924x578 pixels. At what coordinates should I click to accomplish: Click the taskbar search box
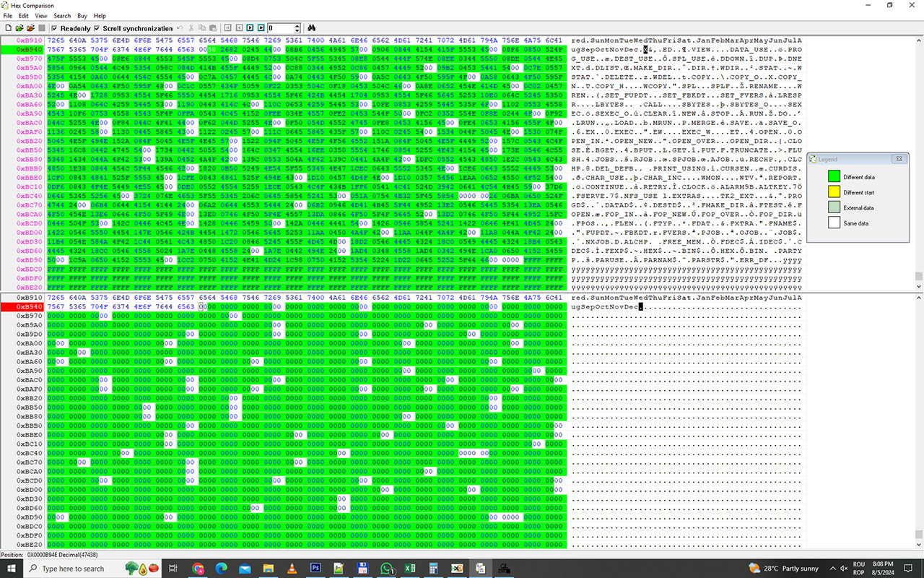point(92,568)
